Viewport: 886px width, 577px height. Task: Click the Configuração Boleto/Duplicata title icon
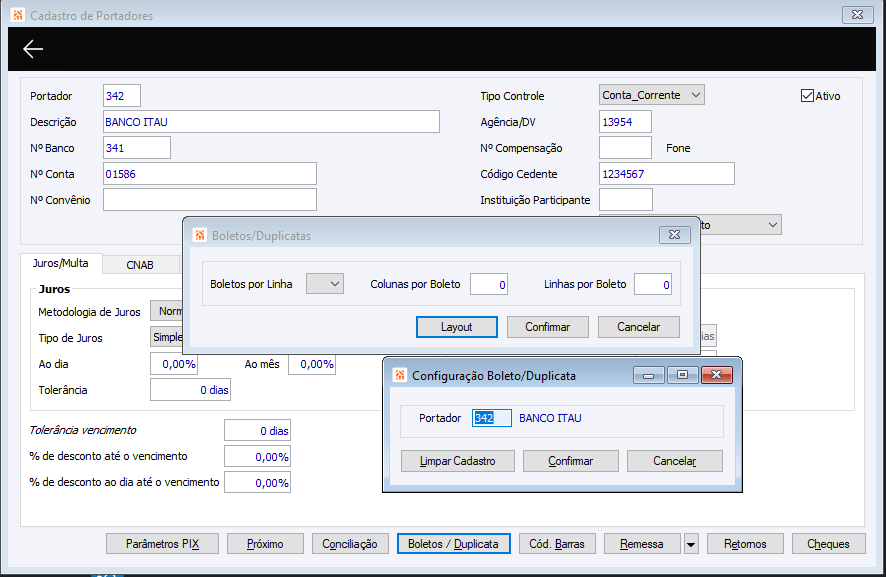coord(400,375)
